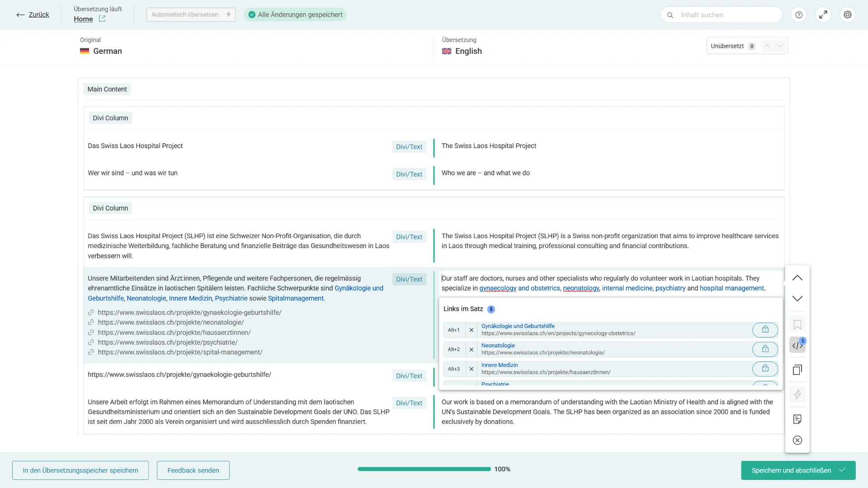Click the 'Links im Satz' panel heading
The height and width of the screenshot is (488, 868).
(x=463, y=309)
